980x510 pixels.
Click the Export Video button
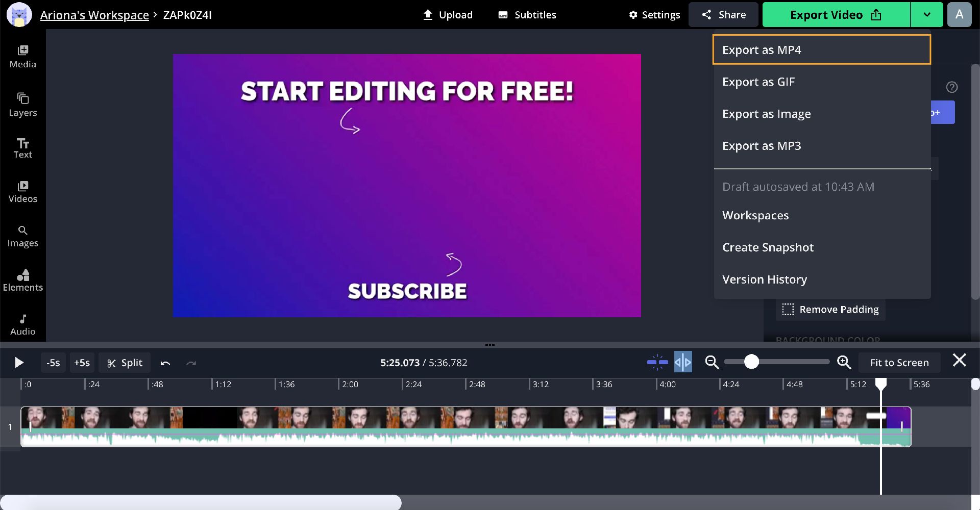836,15
